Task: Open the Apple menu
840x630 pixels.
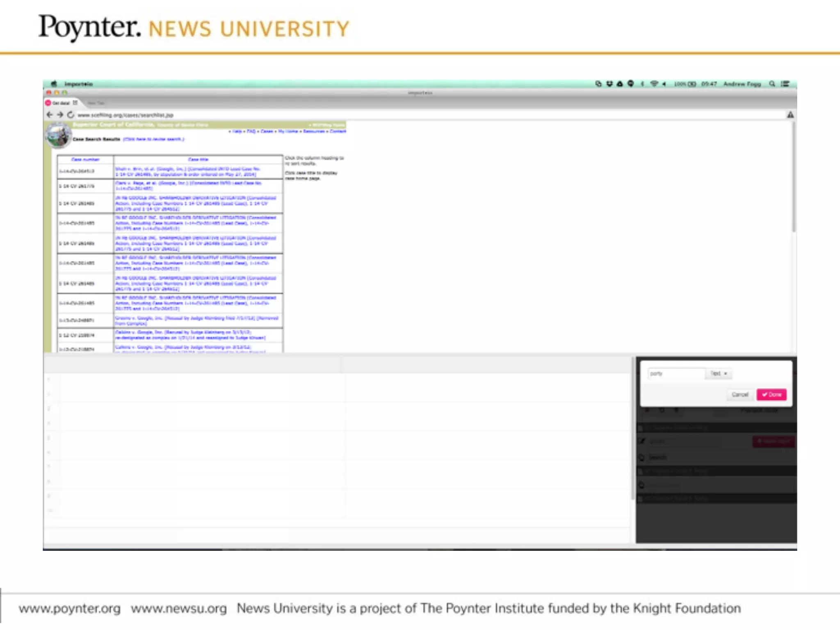Action: (x=54, y=84)
